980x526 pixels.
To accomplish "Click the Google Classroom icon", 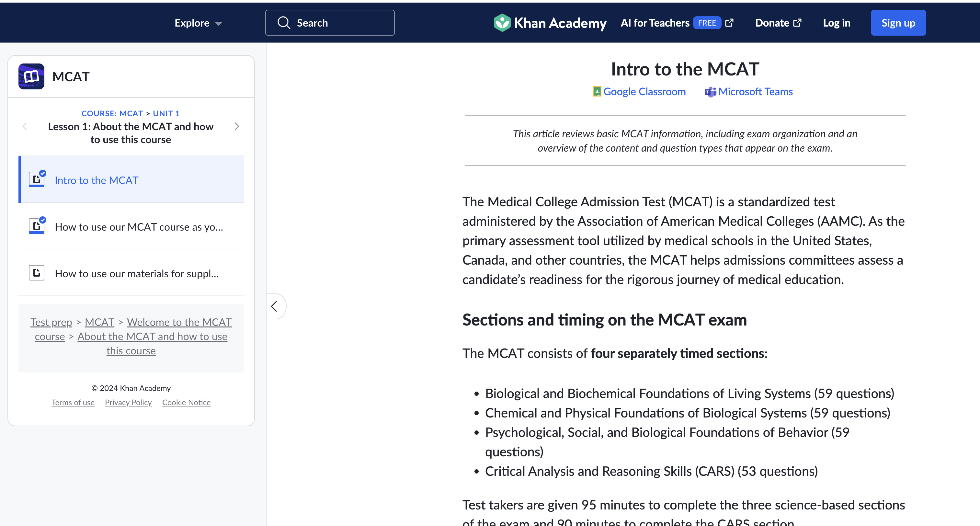I will [597, 92].
